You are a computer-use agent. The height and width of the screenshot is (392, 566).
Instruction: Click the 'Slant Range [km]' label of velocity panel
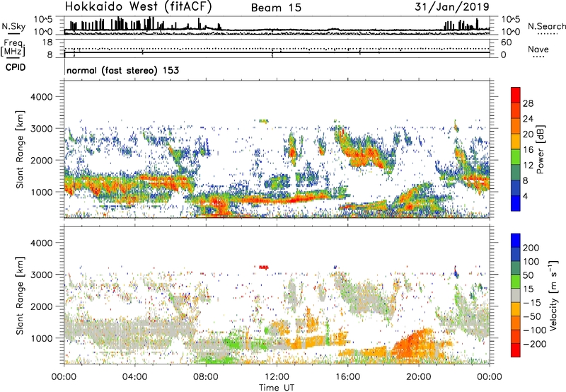tap(20, 296)
